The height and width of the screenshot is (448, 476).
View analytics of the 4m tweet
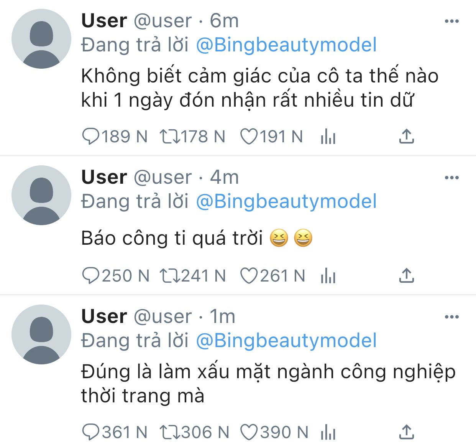point(328,276)
